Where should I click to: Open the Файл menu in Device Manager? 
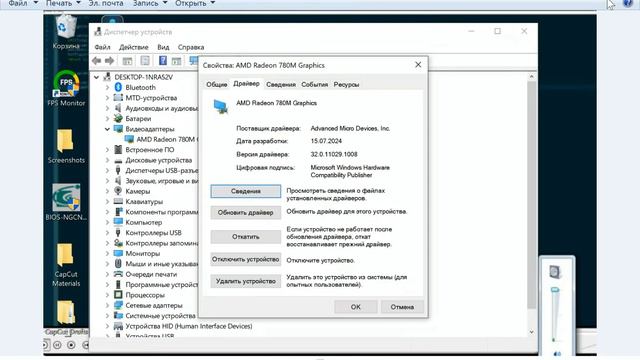(102, 47)
